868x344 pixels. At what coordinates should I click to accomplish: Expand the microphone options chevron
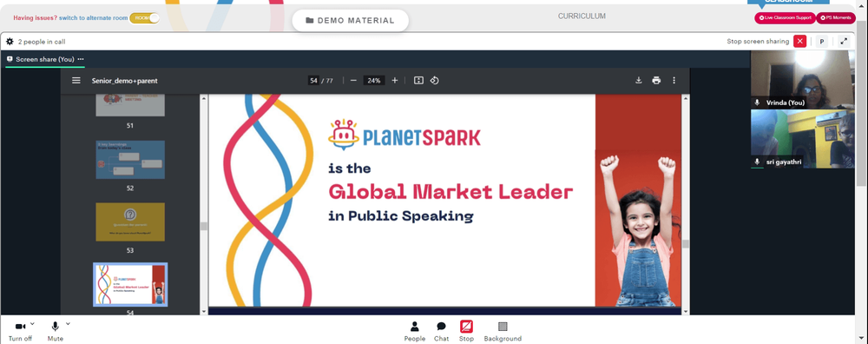coord(68,323)
